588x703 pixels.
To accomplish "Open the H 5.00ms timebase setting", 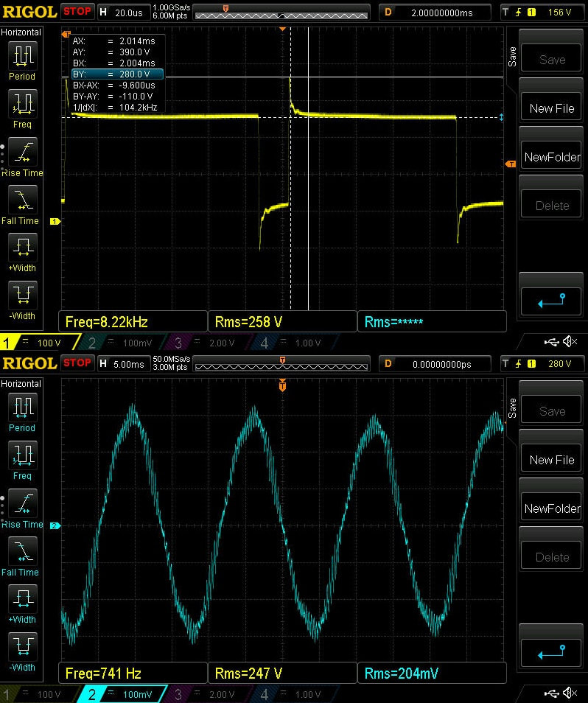I will pyautogui.click(x=124, y=364).
